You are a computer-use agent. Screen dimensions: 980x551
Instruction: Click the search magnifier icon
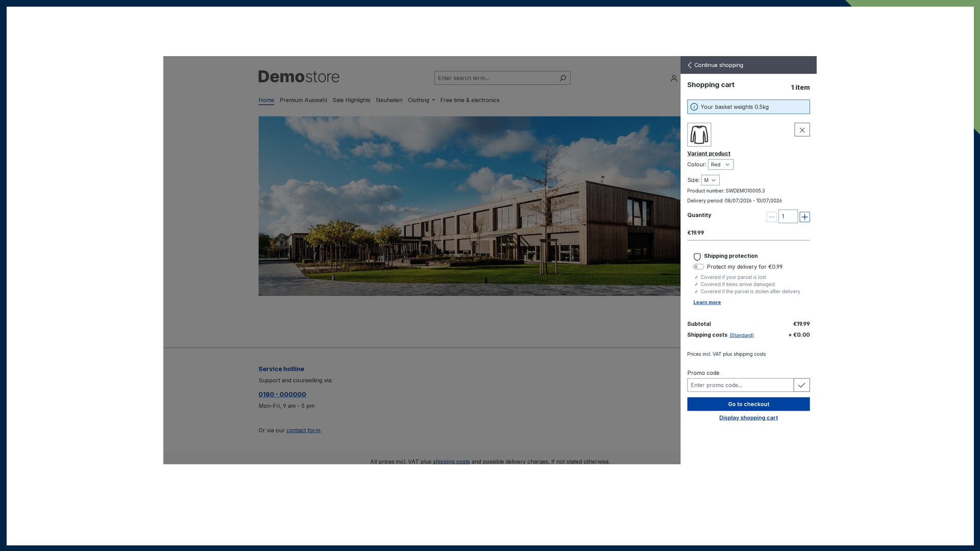562,78
